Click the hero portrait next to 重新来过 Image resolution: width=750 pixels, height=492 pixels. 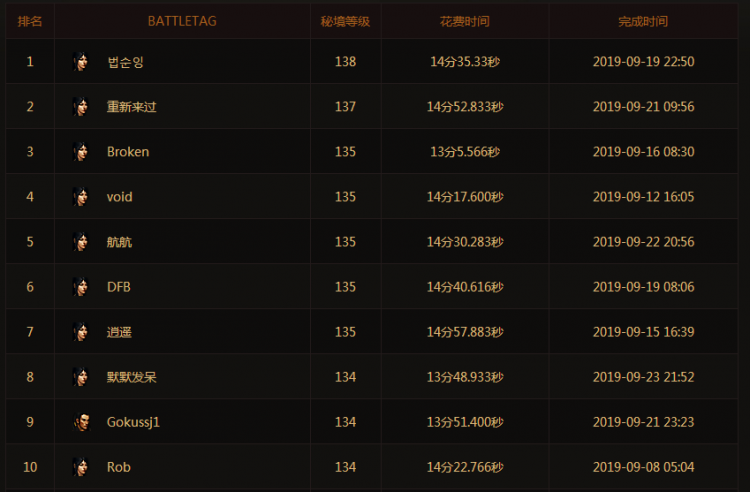(81, 107)
